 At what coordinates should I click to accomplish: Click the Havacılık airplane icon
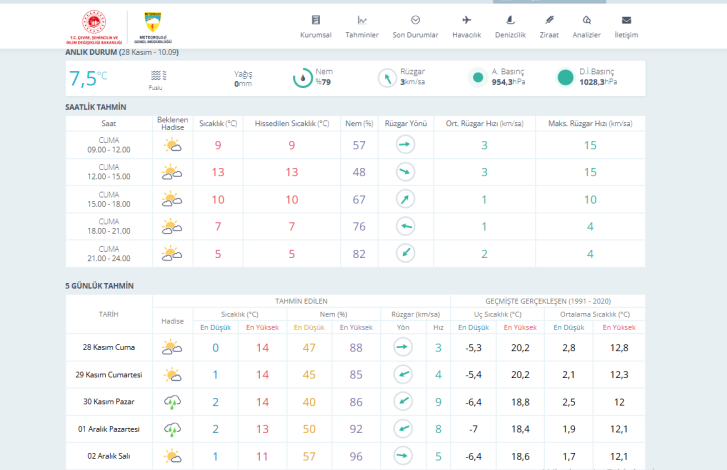click(x=466, y=20)
